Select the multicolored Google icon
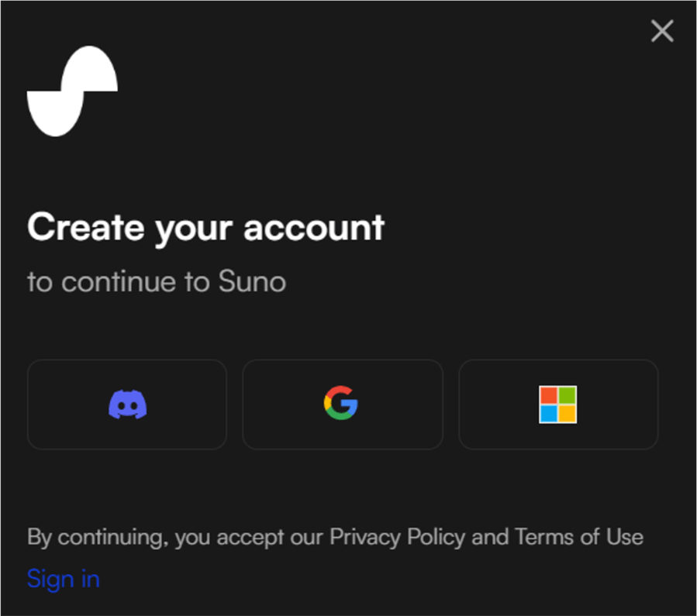Viewport: 697px width, 616px height. click(341, 403)
